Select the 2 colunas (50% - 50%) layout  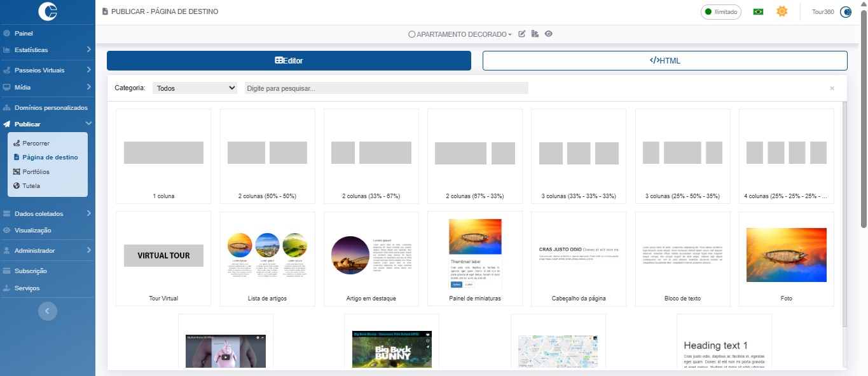click(x=267, y=156)
